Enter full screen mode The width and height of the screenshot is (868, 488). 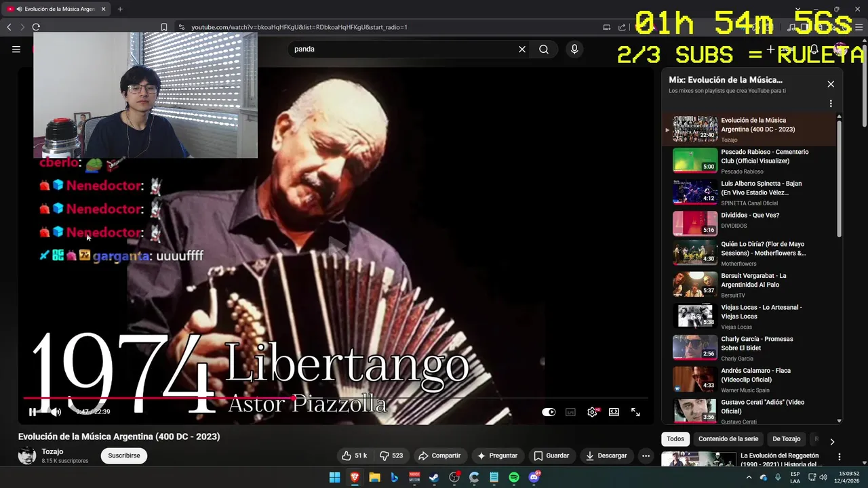click(x=635, y=412)
